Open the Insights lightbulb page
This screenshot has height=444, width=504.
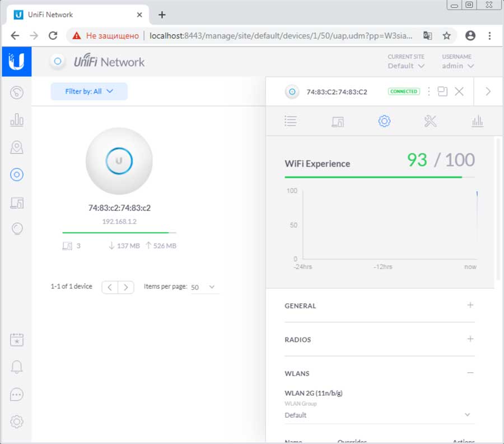[x=17, y=229]
